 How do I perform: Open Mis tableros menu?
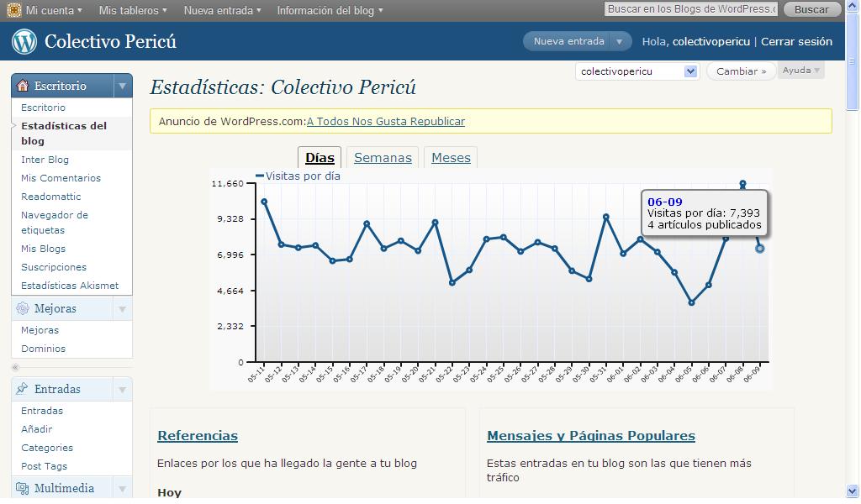point(132,10)
